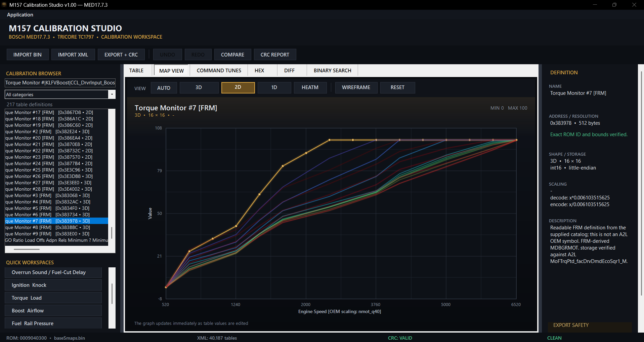Open Boost Airflow quick workspace
Image resolution: width=644 pixels, height=342 pixels.
[x=53, y=311]
